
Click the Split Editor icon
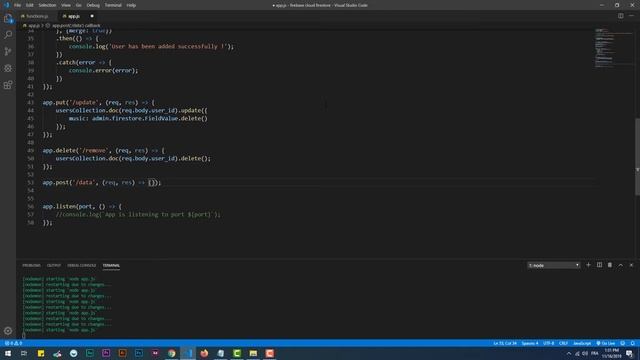pos(620,16)
